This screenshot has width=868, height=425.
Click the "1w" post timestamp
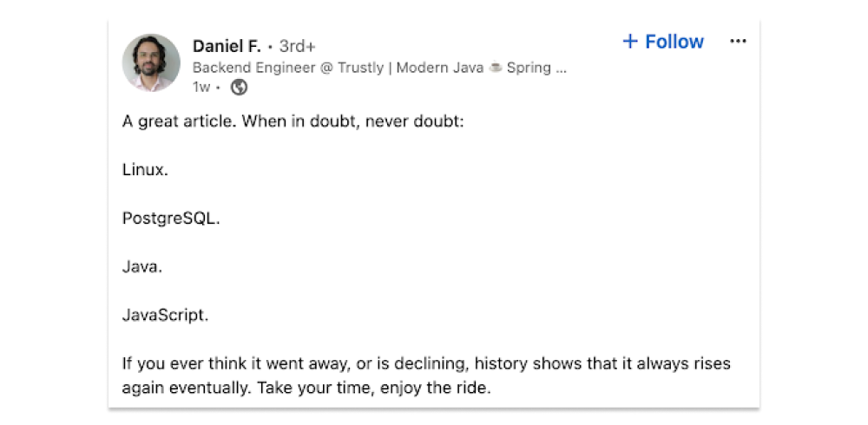[201, 87]
